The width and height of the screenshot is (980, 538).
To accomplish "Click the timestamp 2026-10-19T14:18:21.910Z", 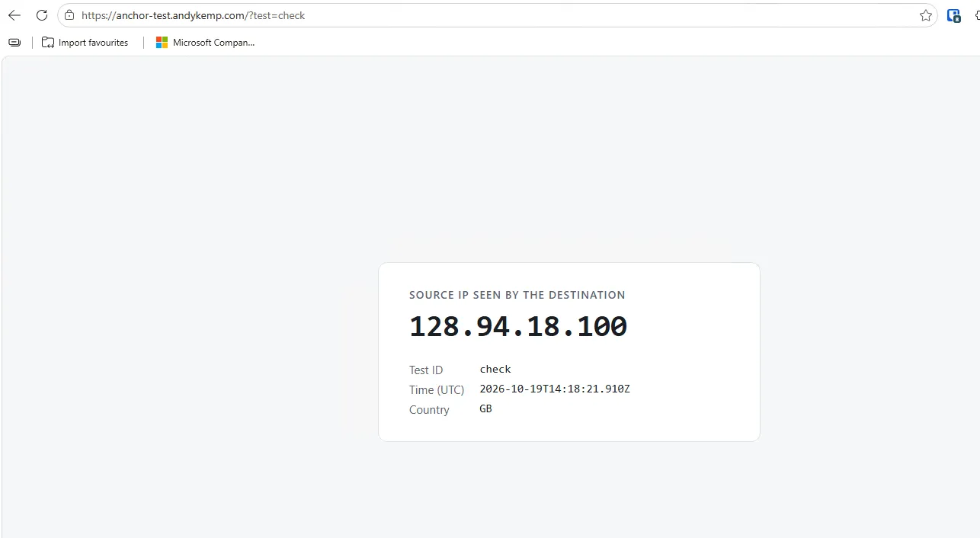I will pyautogui.click(x=555, y=389).
